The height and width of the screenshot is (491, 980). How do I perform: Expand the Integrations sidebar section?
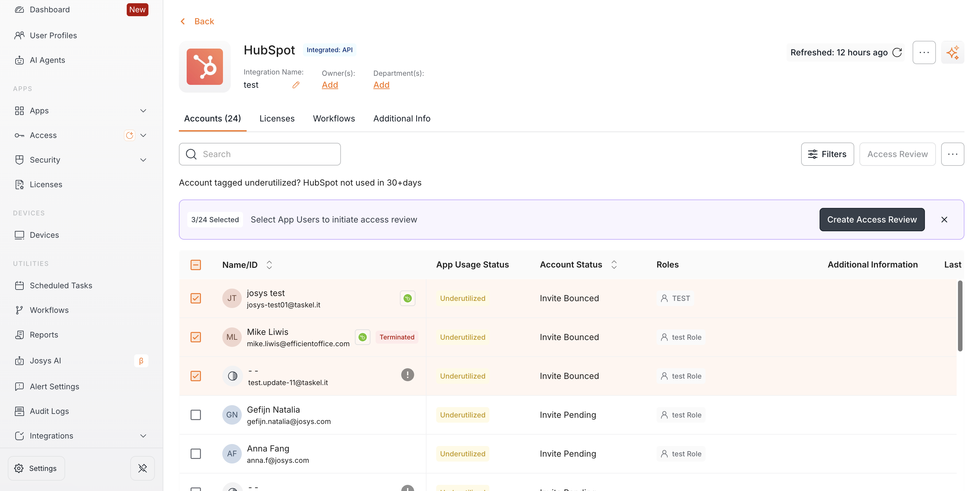(144, 436)
